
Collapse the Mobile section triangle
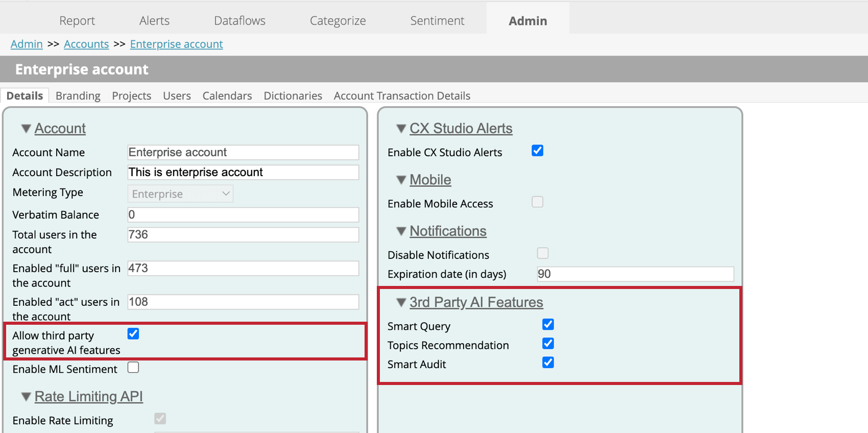coord(401,180)
